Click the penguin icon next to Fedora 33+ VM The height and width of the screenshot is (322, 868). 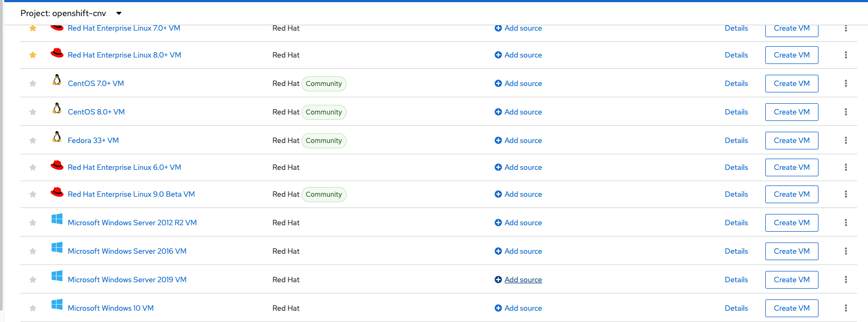point(57,137)
